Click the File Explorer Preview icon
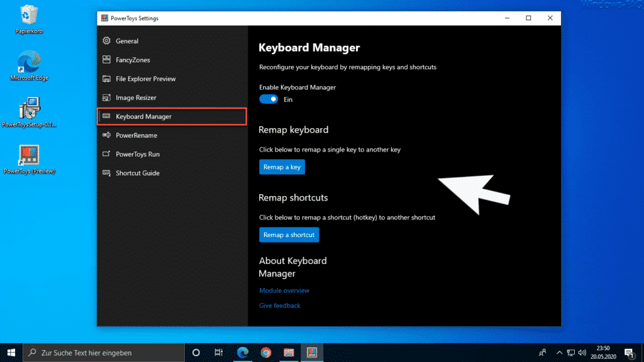Viewport: 644px width, 362px height. pyautogui.click(x=106, y=79)
